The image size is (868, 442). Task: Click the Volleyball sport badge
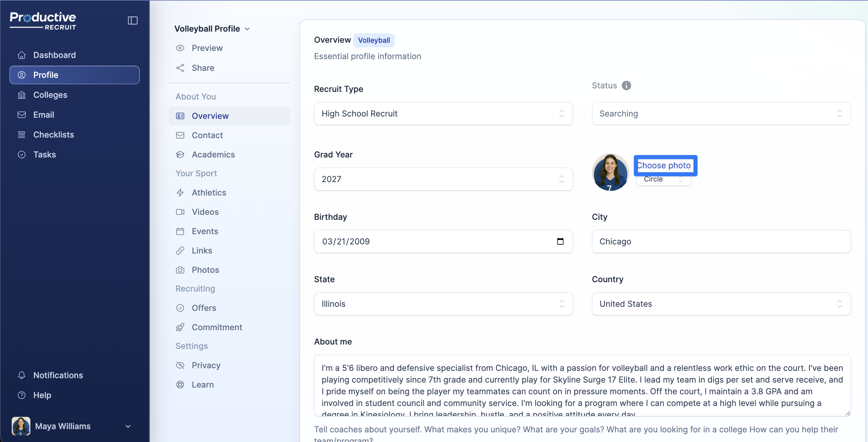(x=374, y=40)
